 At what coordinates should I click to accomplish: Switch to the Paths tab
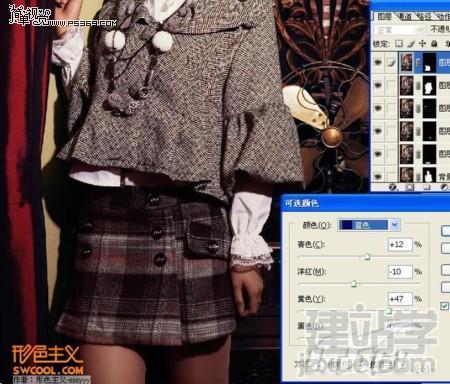click(x=424, y=16)
